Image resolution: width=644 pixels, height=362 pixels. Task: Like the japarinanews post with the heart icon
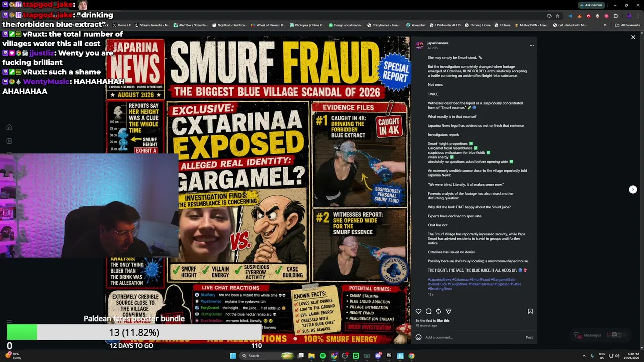coord(418,311)
